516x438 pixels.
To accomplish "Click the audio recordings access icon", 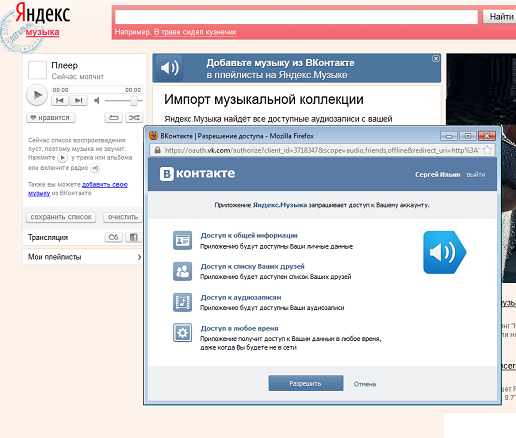I will coord(182,302).
